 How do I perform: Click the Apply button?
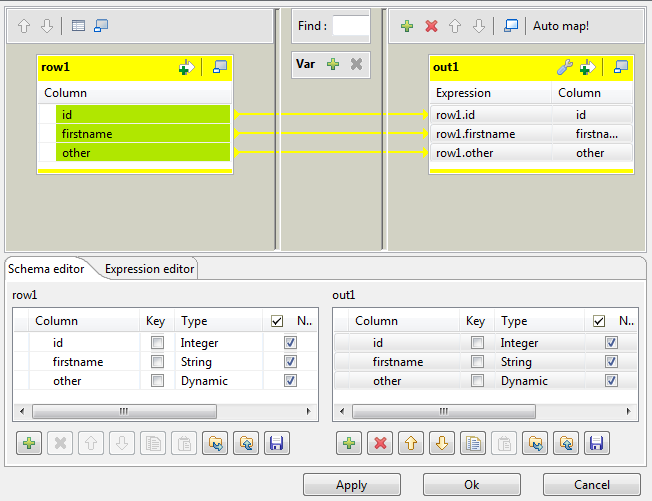(x=351, y=485)
